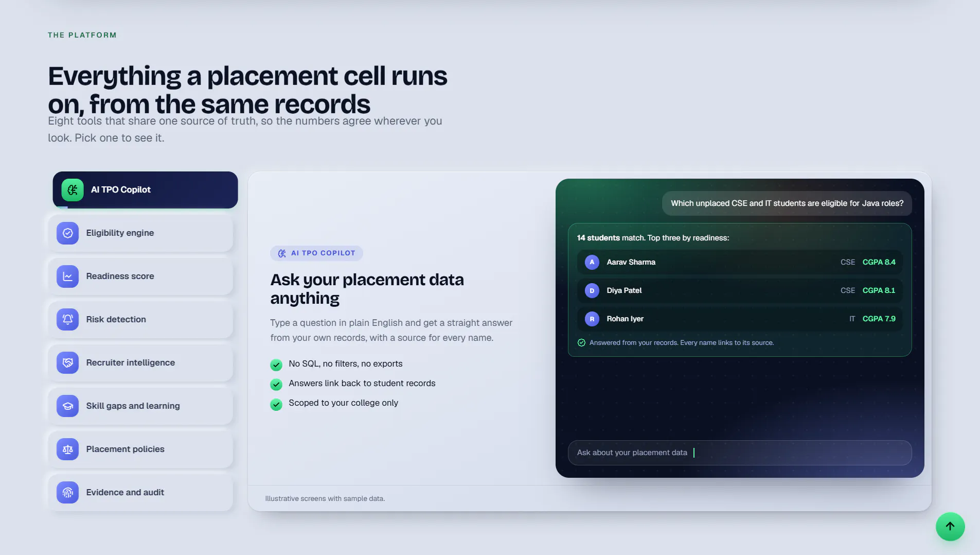Click the Placement policies scales icon
Viewport: 980px width, 555px height.
[67, 449]
